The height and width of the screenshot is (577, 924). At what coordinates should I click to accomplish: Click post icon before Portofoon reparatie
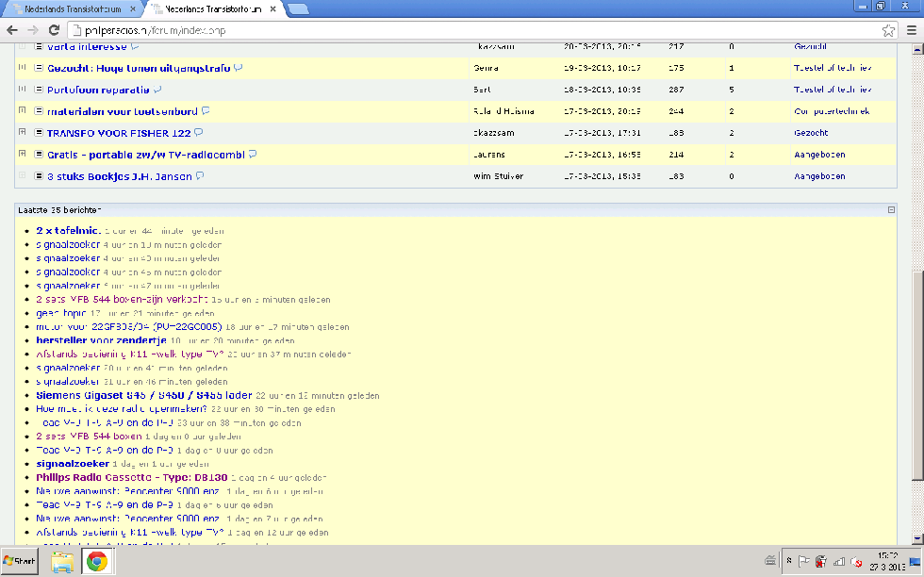(x=39, y=90)
